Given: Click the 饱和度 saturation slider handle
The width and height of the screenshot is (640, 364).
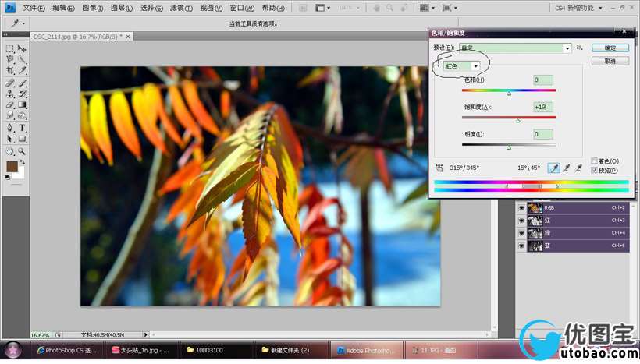Looking at the screenshot, I should [x=518, y=121].
